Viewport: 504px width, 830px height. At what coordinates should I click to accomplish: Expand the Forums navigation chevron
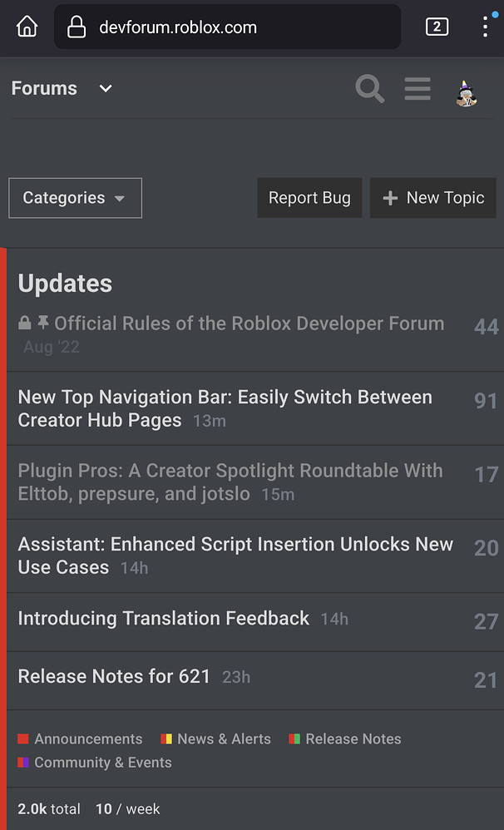pos(105,88)
